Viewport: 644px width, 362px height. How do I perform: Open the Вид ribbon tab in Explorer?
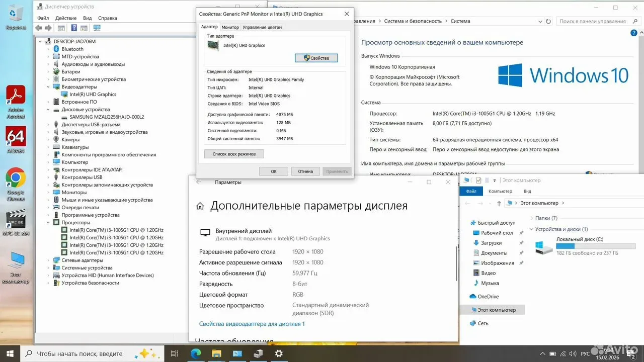(x=527, y=191)
